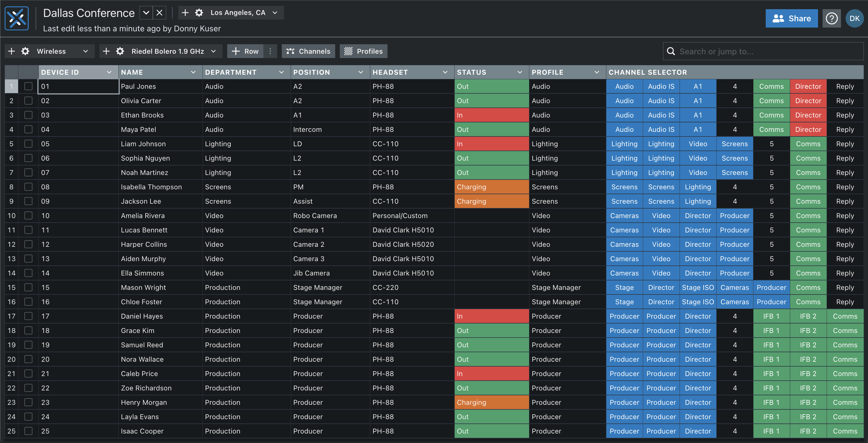The image size is (868, 443).
Task: Click the search magnifier icon
Action: pyautogui.click(x=671, y=51)
